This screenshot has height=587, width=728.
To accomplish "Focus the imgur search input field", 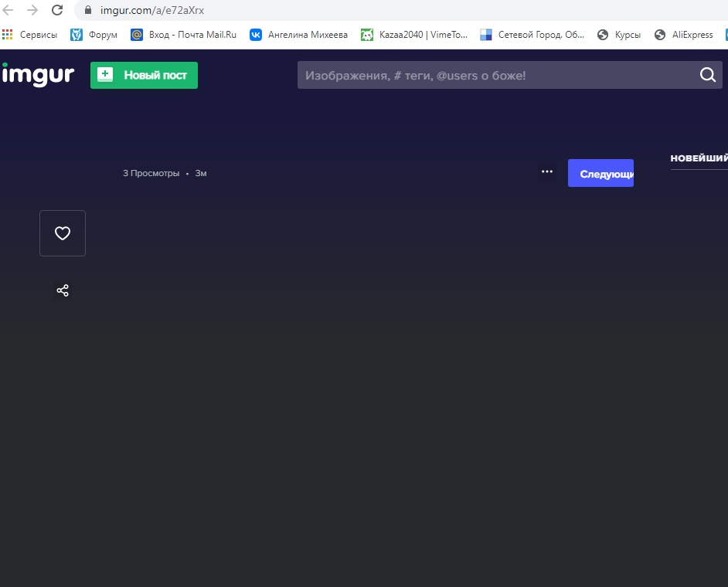I will [x=495, y=75].
